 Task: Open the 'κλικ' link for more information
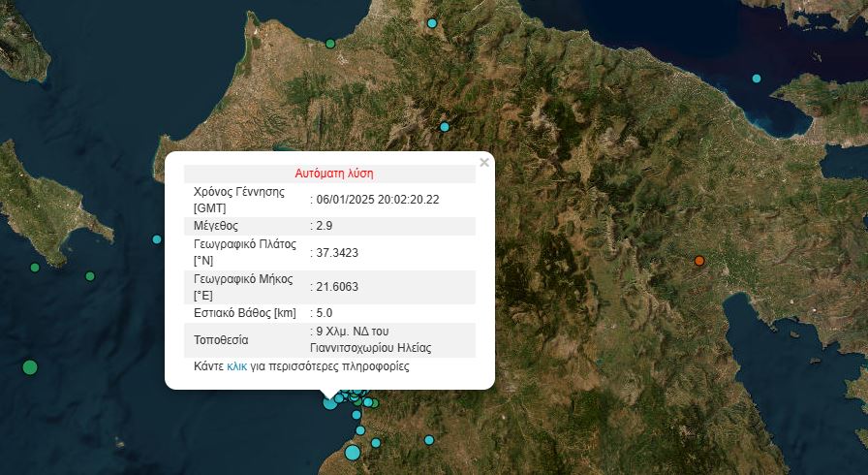(236, 367)
